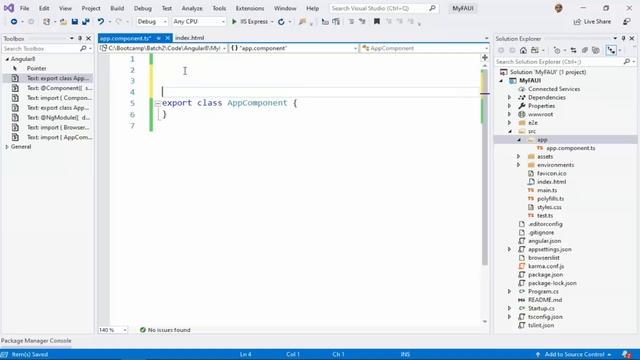
Task: Open the Any CPU platform dropdown
Action: (199, 22)
